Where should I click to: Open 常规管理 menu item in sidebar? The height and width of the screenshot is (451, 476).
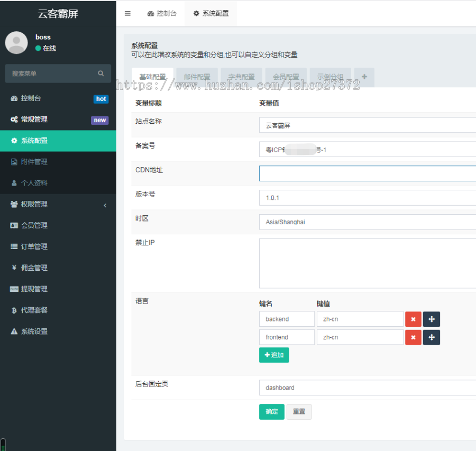[58, 119]
